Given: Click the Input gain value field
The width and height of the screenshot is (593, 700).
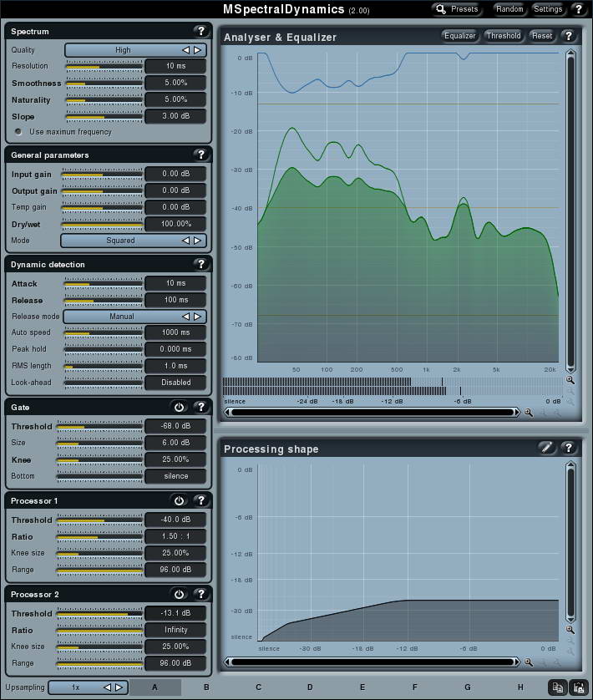Looking at the screenshot, I should coord(175,174).
